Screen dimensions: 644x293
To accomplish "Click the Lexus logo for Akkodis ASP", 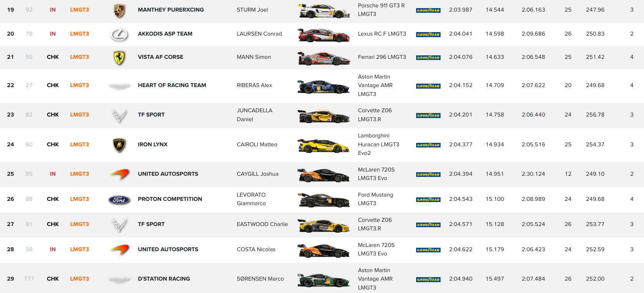I will point(119,34).
